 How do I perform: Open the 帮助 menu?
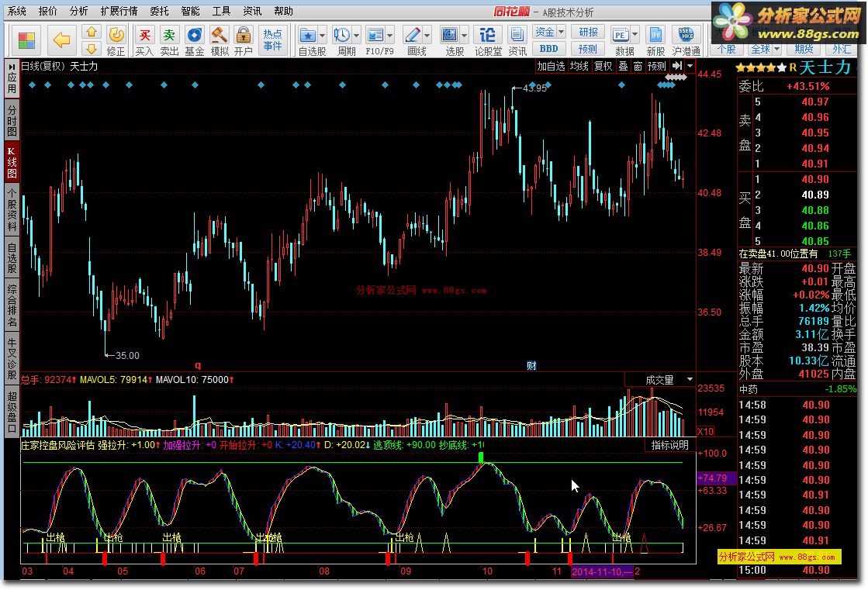pyautogui.click(x=283, y=11)
